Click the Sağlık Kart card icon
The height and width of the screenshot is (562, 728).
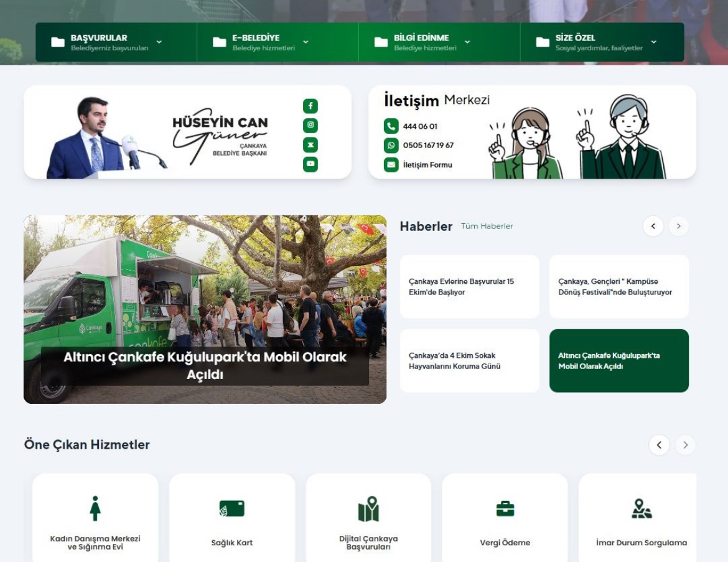[231, 508]
